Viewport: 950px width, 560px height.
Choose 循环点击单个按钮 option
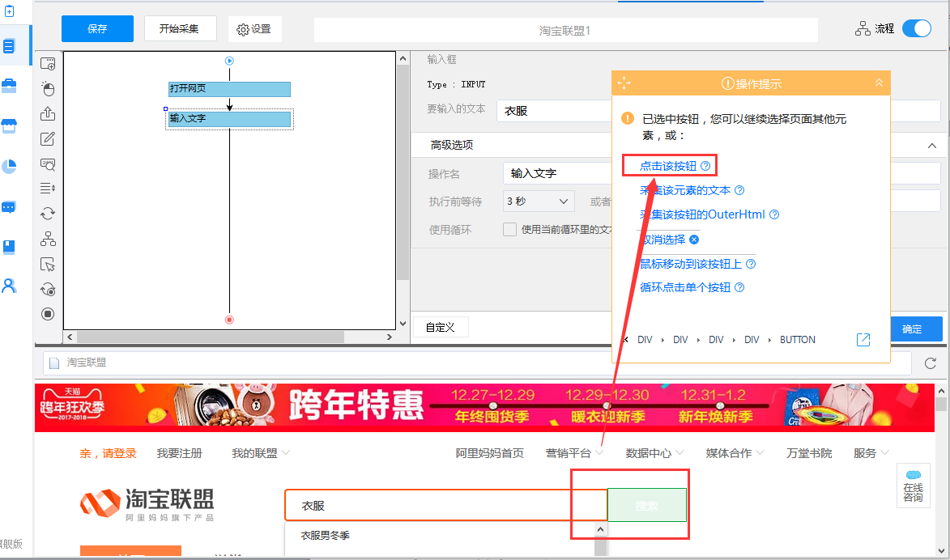[x=685, y=287]
